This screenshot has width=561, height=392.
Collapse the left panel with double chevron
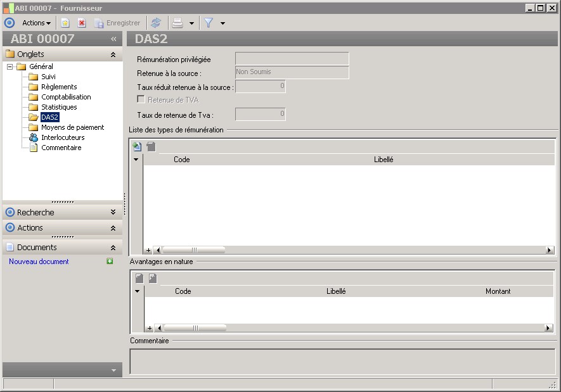click(113, 39)
